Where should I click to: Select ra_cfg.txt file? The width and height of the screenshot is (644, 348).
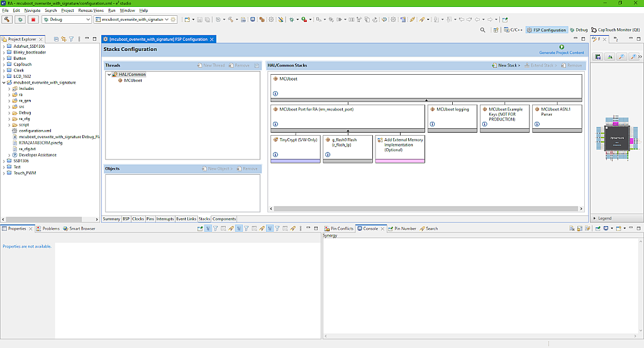coord(27,149)
